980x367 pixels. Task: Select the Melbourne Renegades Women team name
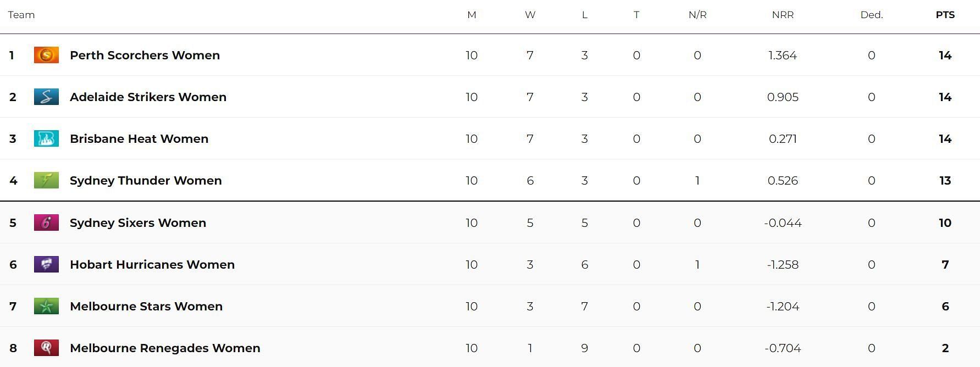tap(165, 348)
